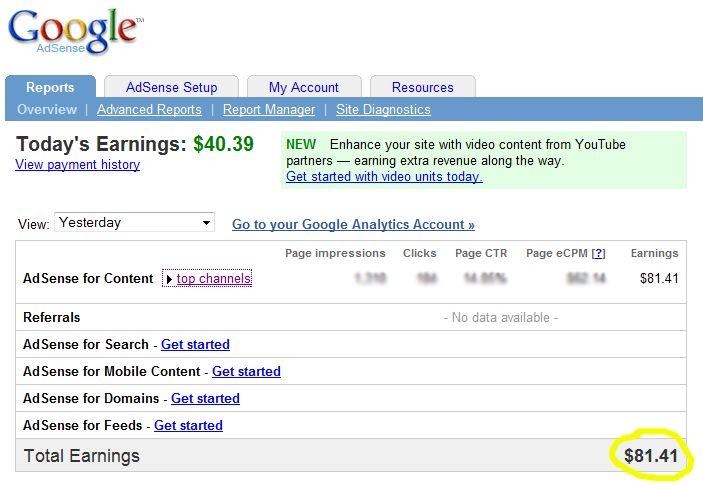The width and height of the screenshot is (703, 486).
Task: Open the Page eCPM help [?] link
Action: [599, 253]
